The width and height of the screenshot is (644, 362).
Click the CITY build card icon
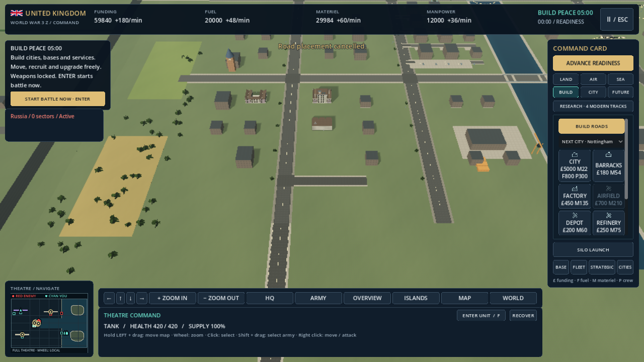point(575,154)
